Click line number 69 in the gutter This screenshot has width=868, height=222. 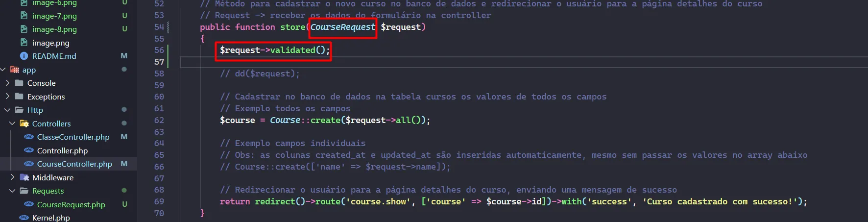159,201
